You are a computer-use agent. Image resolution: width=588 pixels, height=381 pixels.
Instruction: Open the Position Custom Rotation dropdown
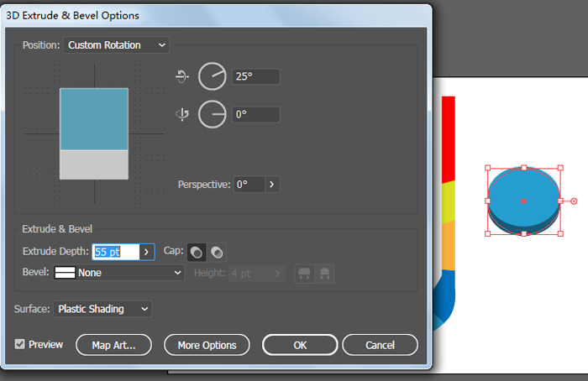point(116,44)
